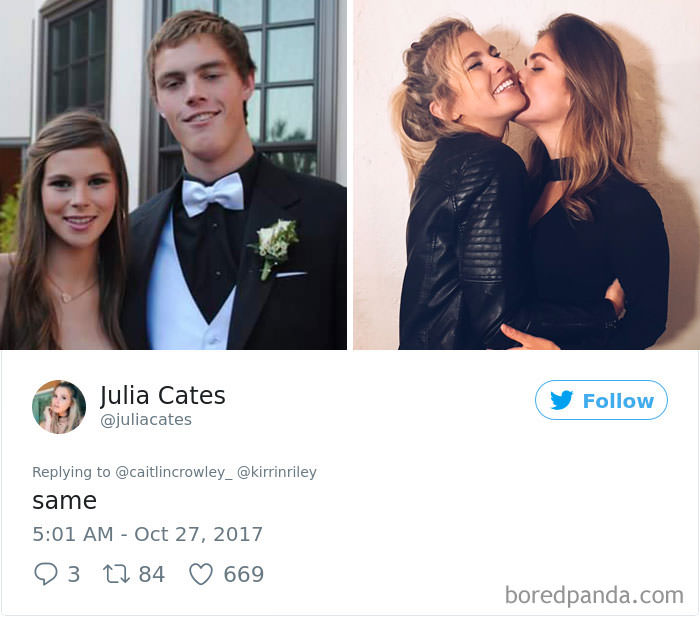Open the @kirrinriley mention

(x=277, y=472)
